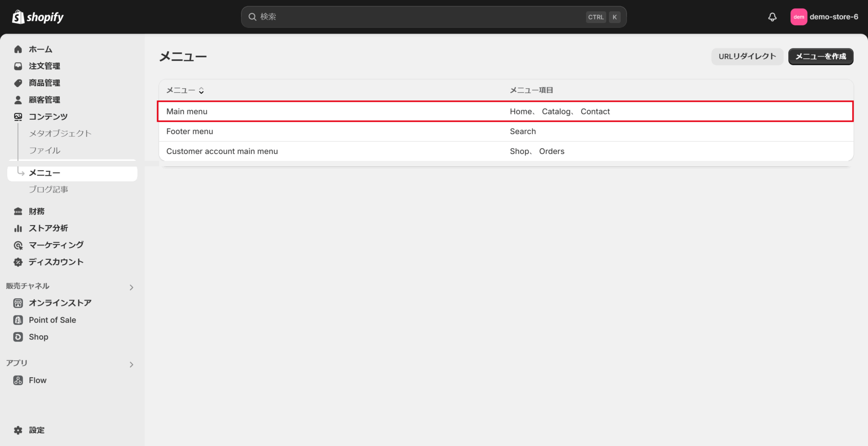This screenshot has height=446, width=868.
Task: Click the URLリダイレクト button
Action: point(747,56)
